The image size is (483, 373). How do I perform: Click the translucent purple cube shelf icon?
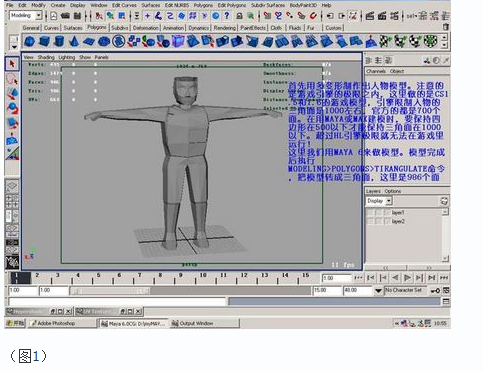[178, 42]
